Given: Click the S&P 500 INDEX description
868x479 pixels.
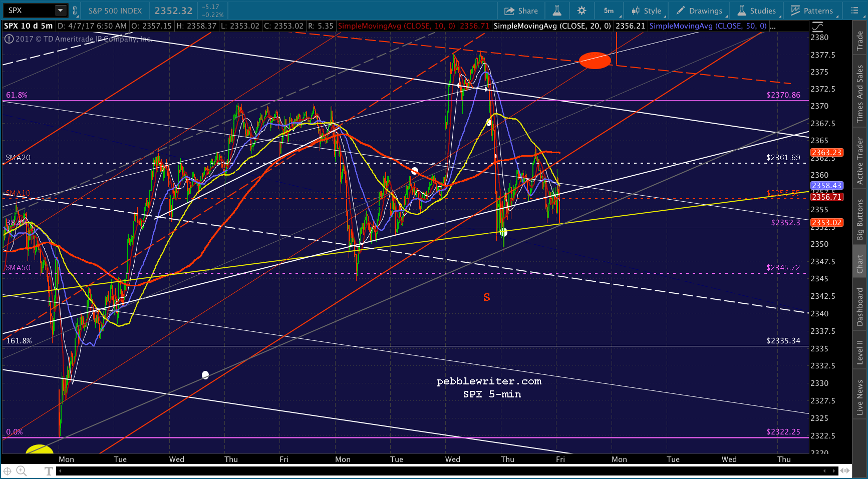Looking at the screenshot, I should point(115,11).
